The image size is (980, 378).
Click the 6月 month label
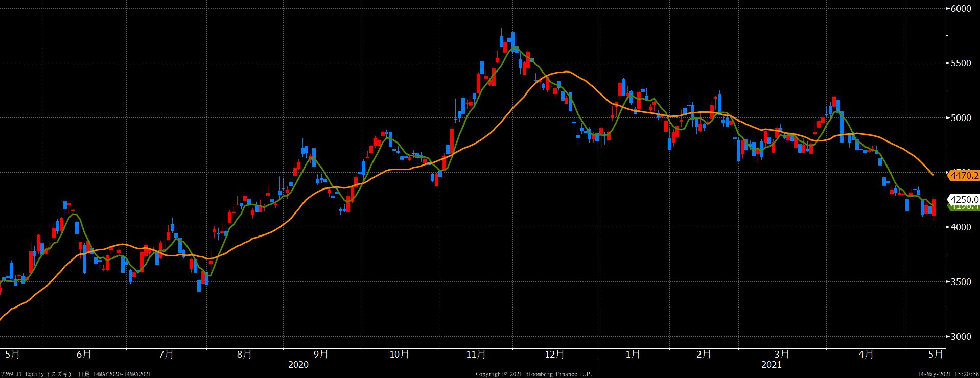tap(84, 354)
